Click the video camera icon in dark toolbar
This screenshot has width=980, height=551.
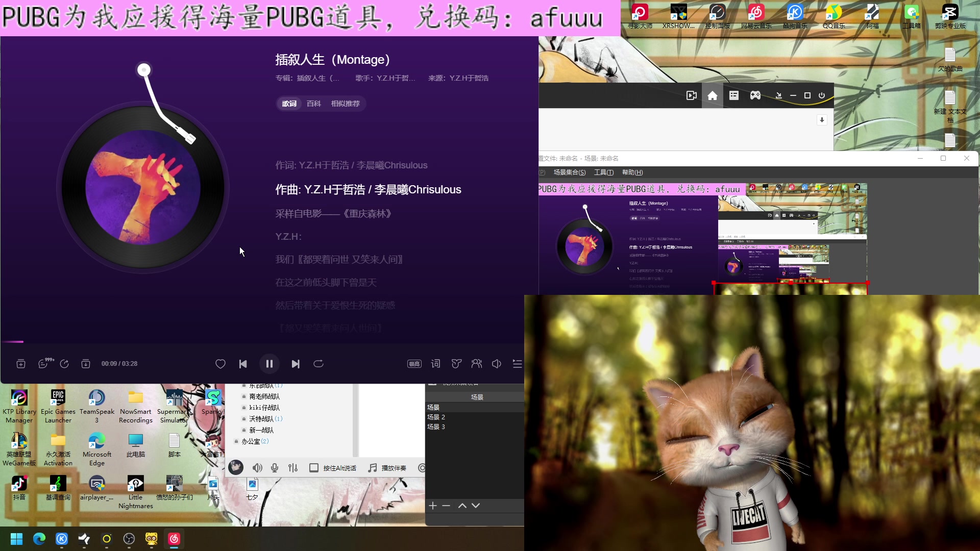(x=692, y=95)
